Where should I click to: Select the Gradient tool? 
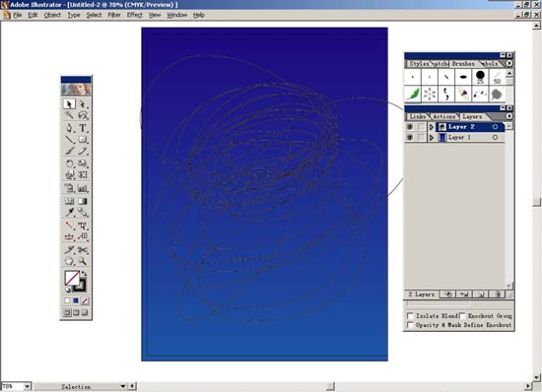coord(83,201)
